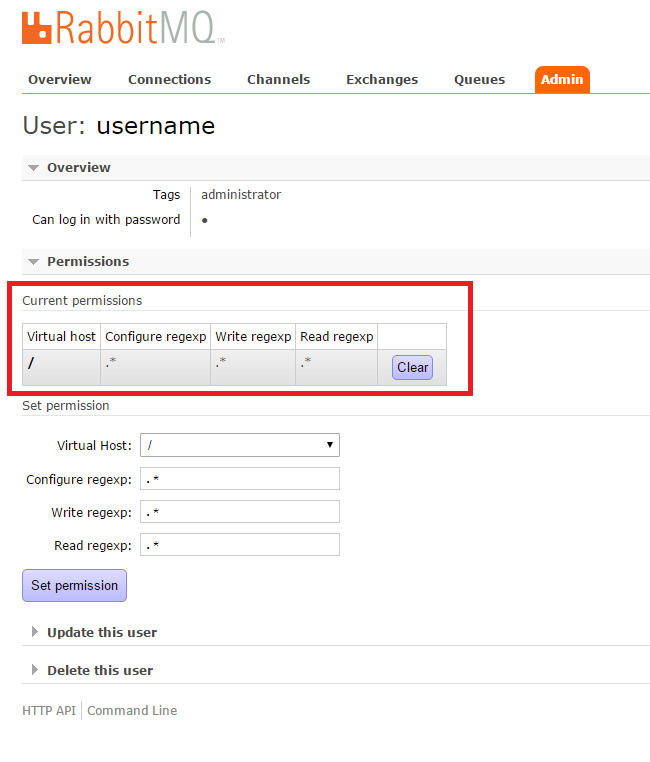Open the Virtual Host dropdown
The width and height of the screenshot is (650, 762).
240,445
